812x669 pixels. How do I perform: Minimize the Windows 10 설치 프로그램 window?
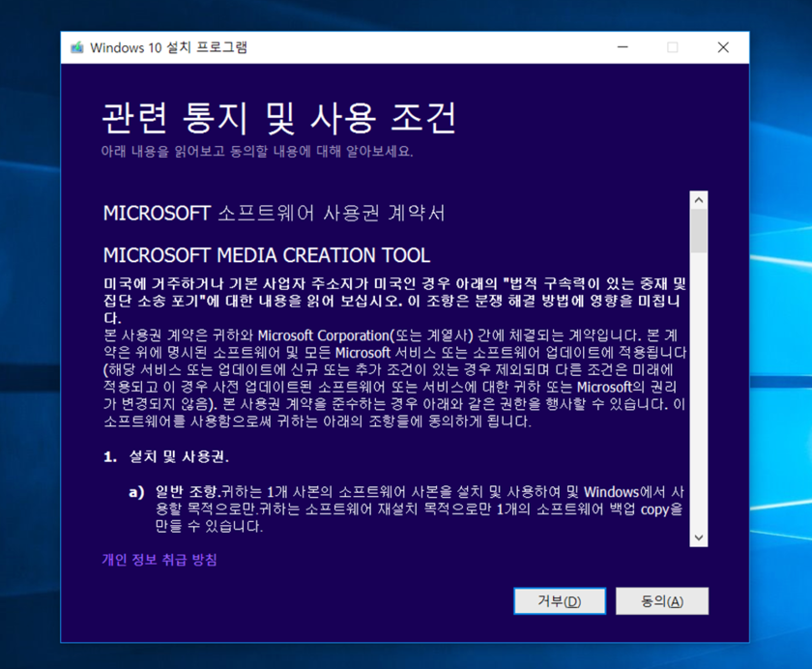[623, 47]
